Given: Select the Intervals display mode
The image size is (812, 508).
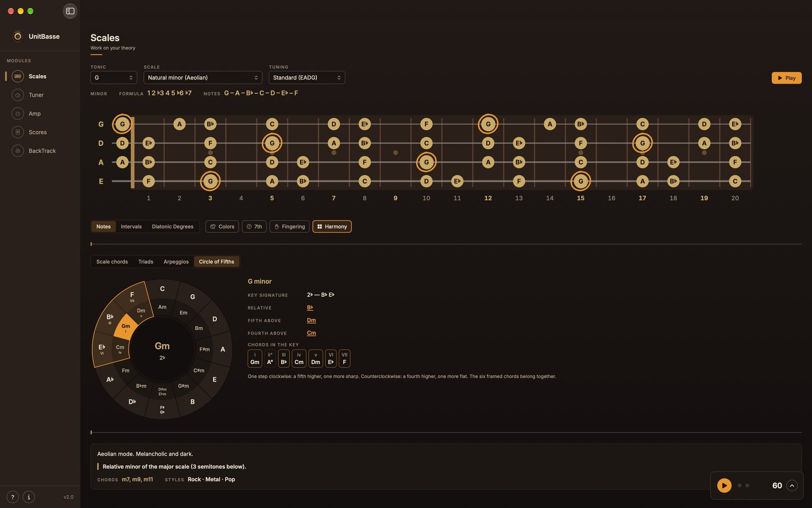Looking at the screenshot, I should 131,226.
